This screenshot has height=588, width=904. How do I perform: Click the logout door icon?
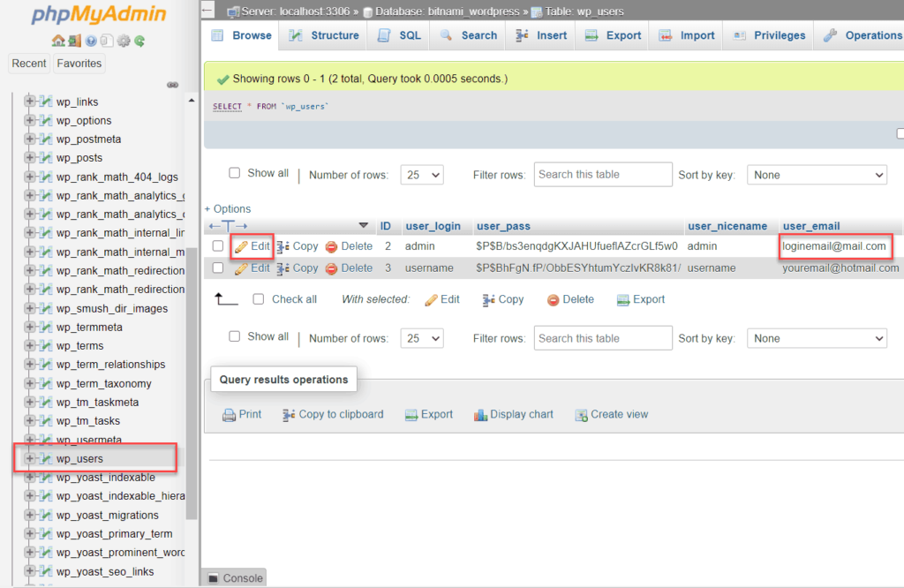click(74, 41)
